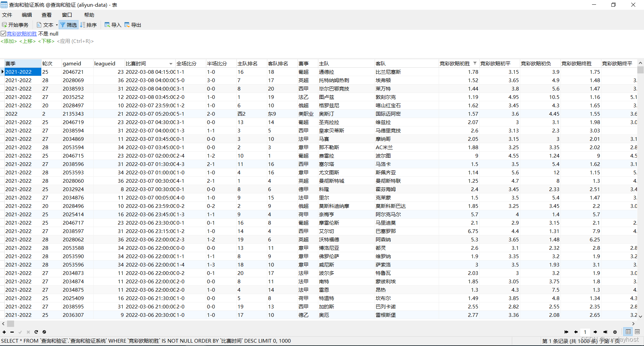
Task: Click the filter funnel icon on 竞彩欧赔初胜 header
Action: [475, 63]
